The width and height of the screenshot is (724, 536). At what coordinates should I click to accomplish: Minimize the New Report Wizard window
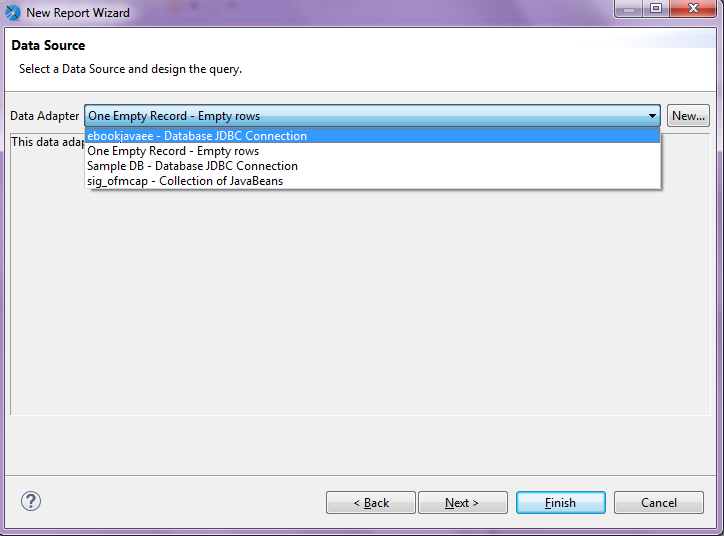point(629,9)
